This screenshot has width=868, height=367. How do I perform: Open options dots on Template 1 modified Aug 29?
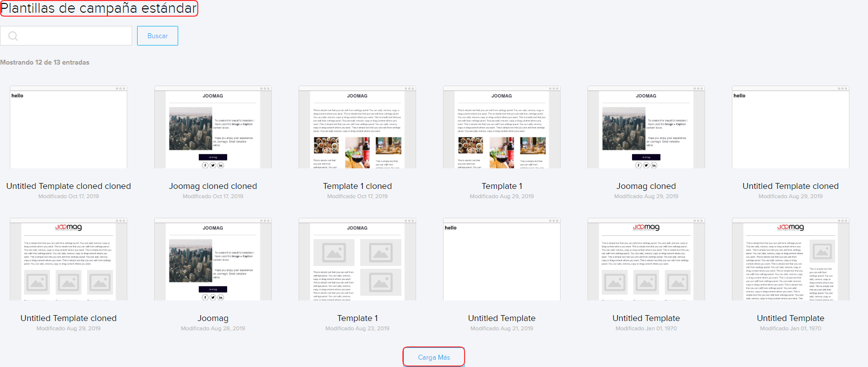click(554, 89)
